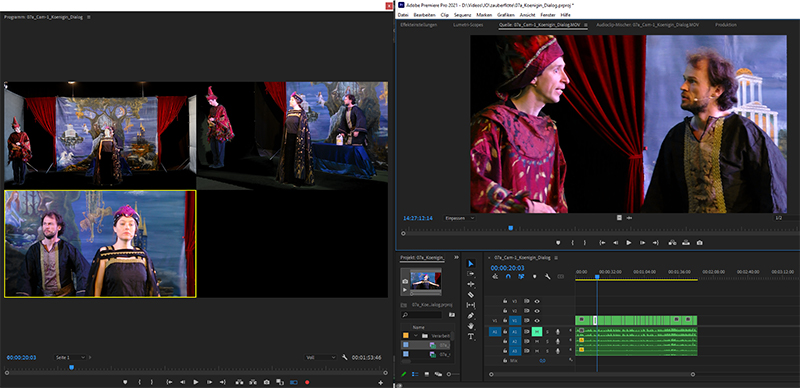Select the Type tool
Image resolution: width=800 pixels, height=388 pixels.
pos(470,336)
